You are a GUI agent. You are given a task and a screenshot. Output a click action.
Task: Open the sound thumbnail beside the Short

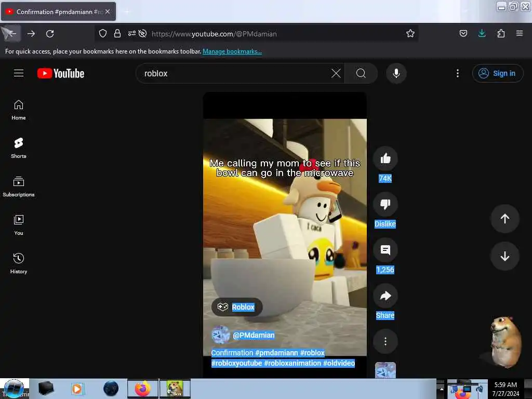pos(385,370)
